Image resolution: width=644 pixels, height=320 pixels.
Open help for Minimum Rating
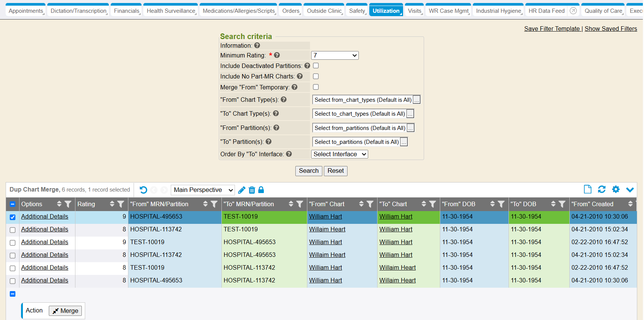[x=277, y=55]
